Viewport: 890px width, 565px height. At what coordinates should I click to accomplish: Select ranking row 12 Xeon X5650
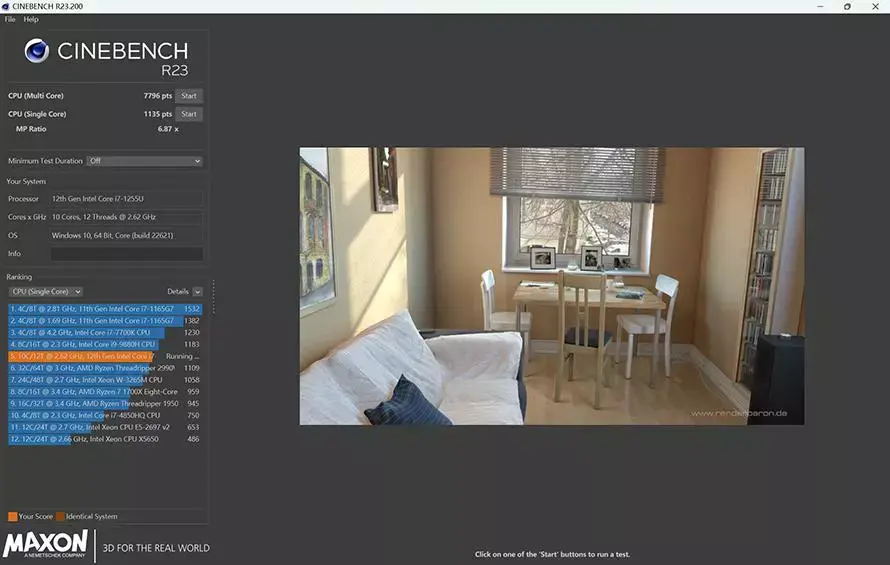pos(105,439)
